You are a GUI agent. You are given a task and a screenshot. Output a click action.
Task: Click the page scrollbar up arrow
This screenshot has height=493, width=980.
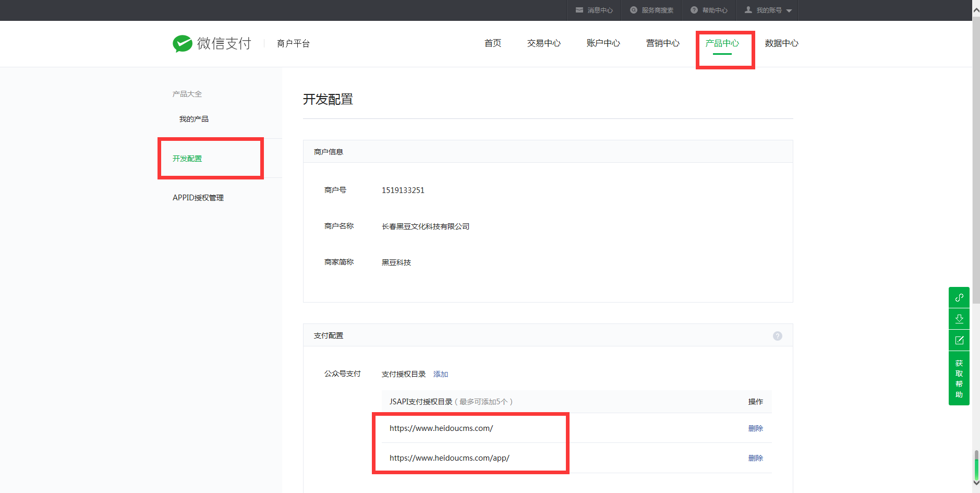click(976, 10)
